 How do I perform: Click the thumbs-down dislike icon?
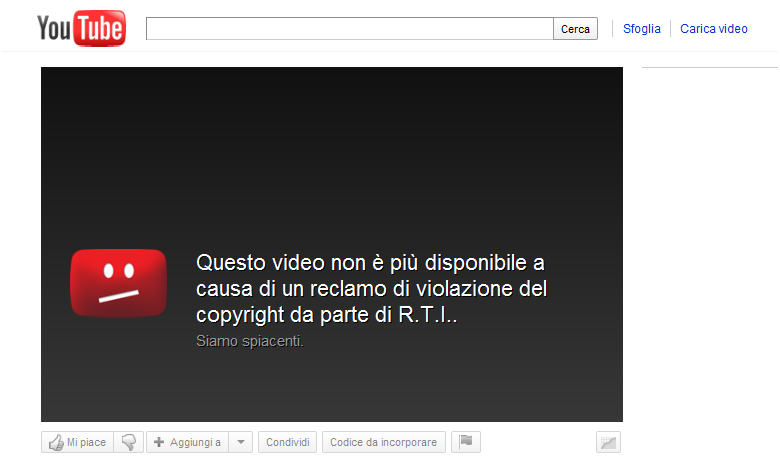point(129,442)
